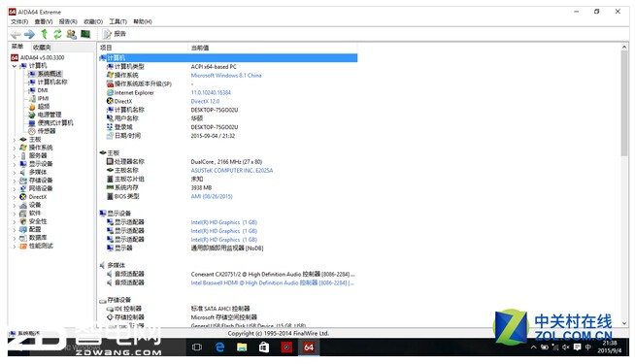Open the File Explorer taskbar icon
Viewport: 635px width, 364px height.
click(x=242, y=347)
